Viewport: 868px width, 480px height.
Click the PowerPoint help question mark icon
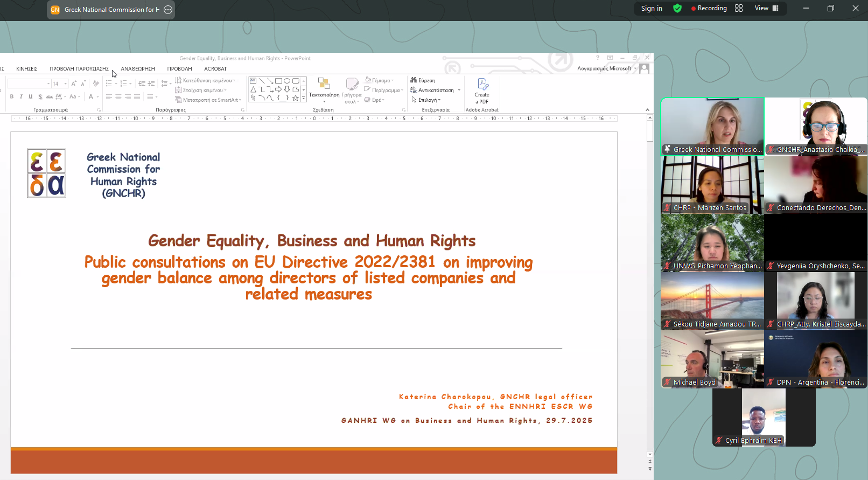598,58
